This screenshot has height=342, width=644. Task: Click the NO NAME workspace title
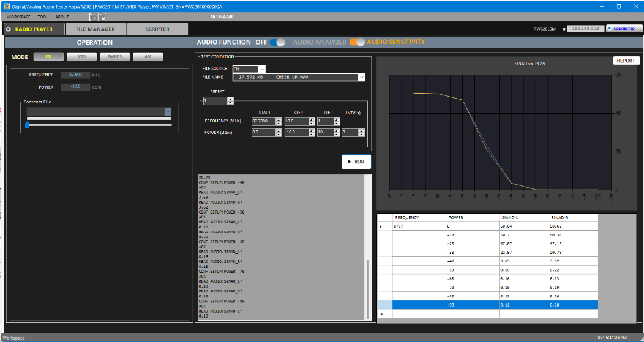click(x=222, y=17)
